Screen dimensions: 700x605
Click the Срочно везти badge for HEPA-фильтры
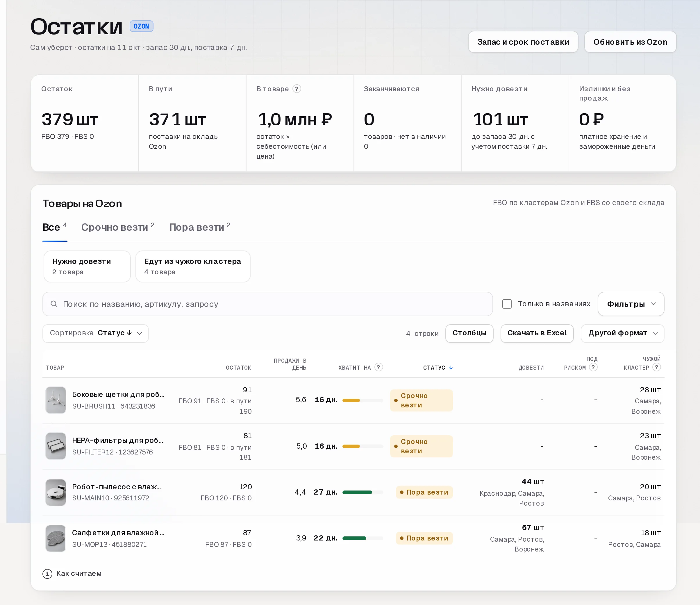(x=421, y=446)
